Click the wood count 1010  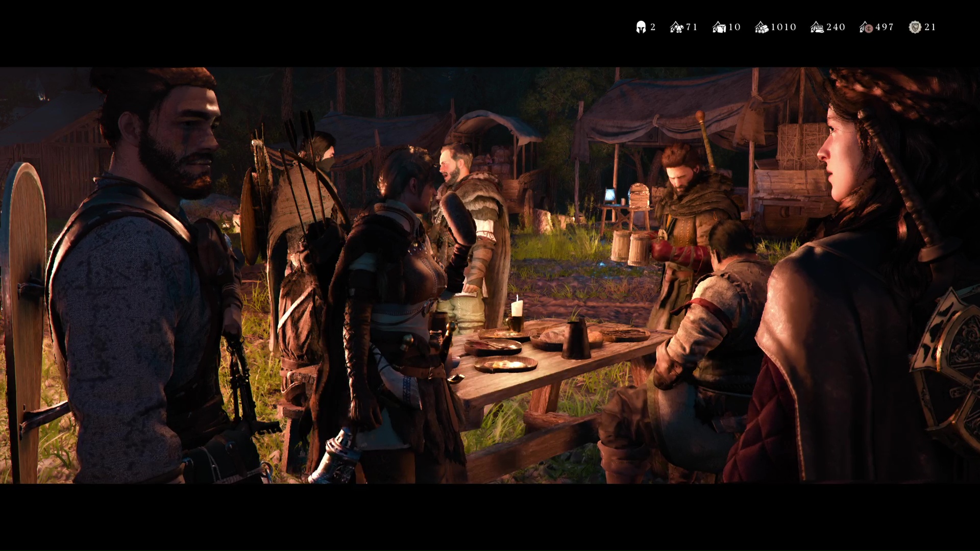coord(783,27)
